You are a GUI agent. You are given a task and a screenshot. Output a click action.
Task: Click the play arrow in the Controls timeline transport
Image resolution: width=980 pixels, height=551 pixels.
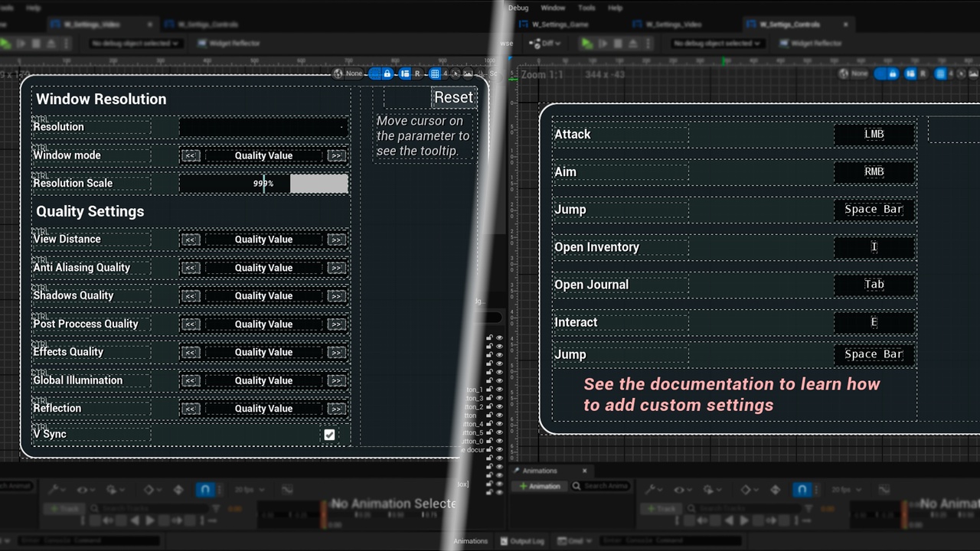tap(744, 520)
